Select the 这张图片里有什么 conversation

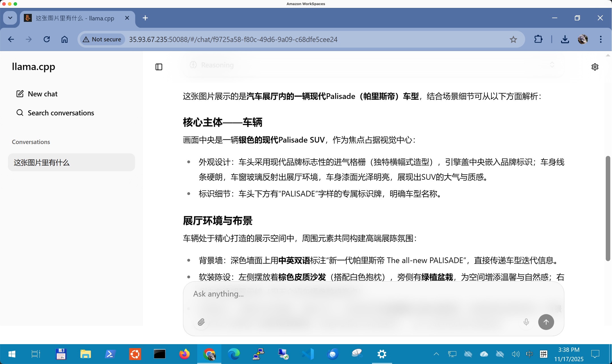point(71,162)
